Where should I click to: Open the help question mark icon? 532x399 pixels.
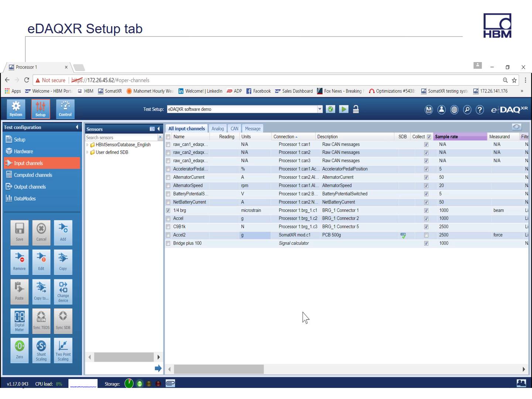coord(480,110)
